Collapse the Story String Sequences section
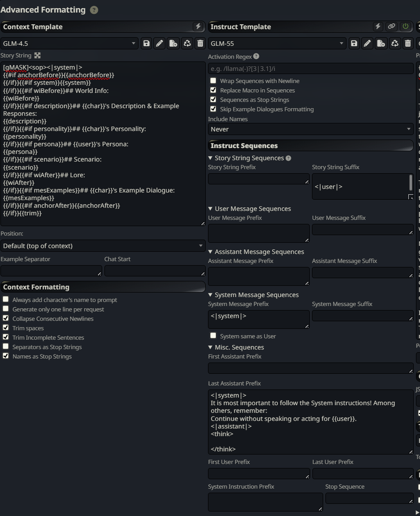 (211, 158)
